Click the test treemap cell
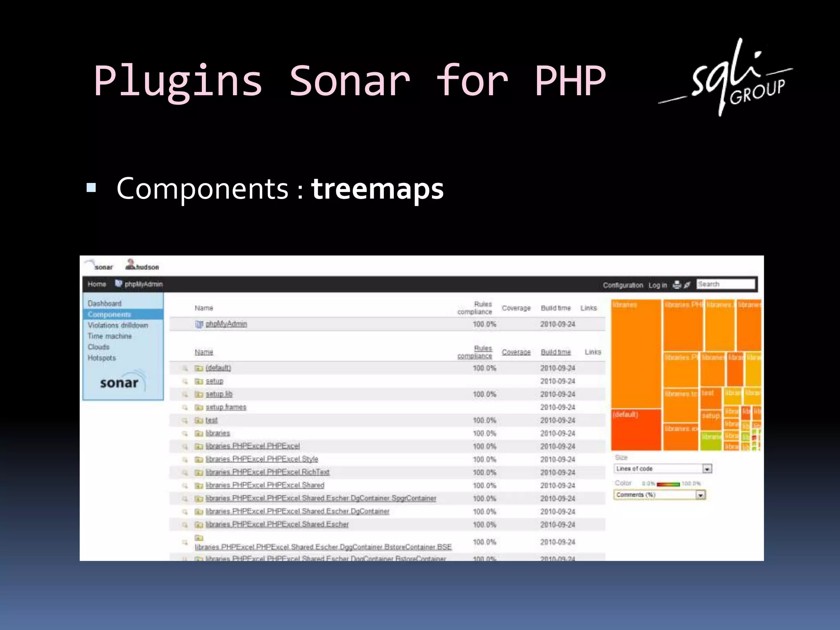The image size is (840, 630). coord(710,398)
